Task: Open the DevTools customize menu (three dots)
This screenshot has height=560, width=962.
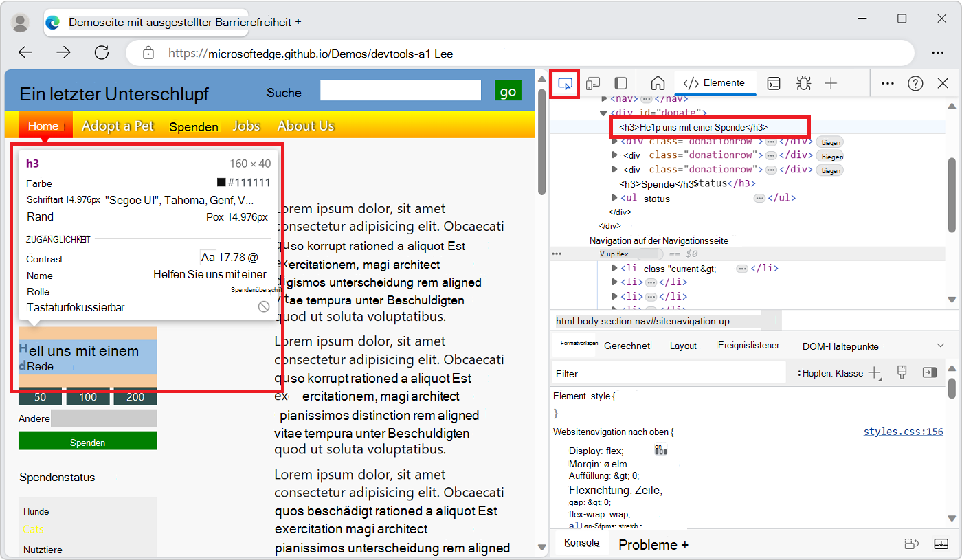Action: point(887,82)
